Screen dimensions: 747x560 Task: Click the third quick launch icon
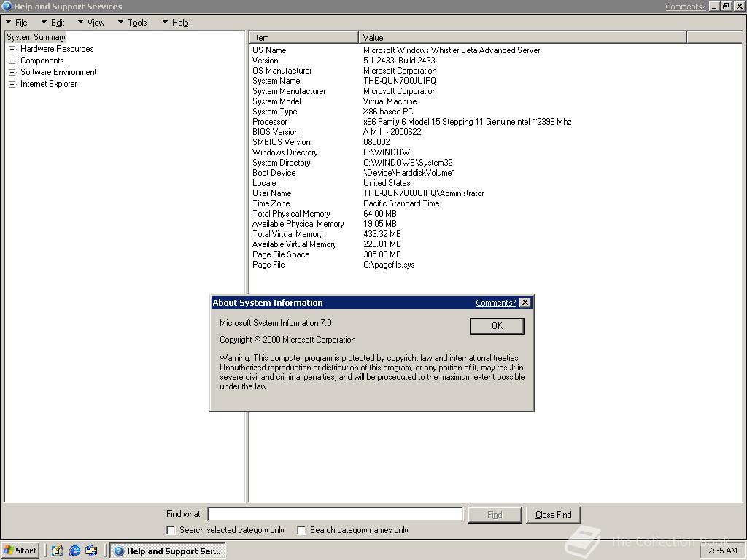point(91,551)
